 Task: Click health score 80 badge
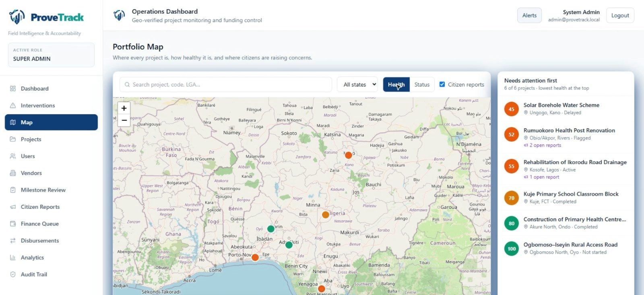tap(512, 223)
